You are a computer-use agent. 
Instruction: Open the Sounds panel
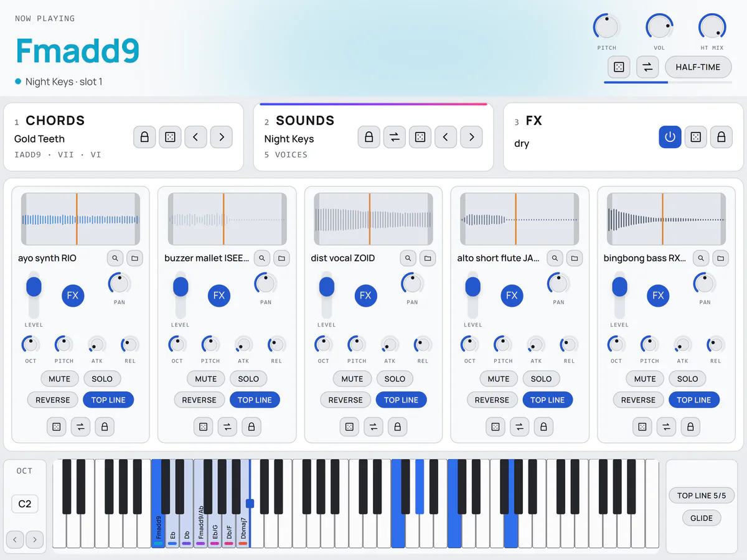click(305, 121)
